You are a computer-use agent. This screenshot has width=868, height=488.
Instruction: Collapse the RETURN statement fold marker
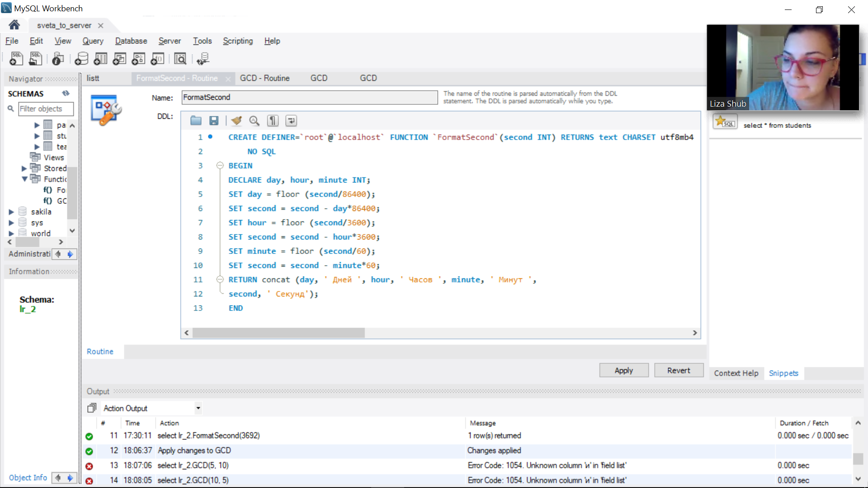click(220, 280)
